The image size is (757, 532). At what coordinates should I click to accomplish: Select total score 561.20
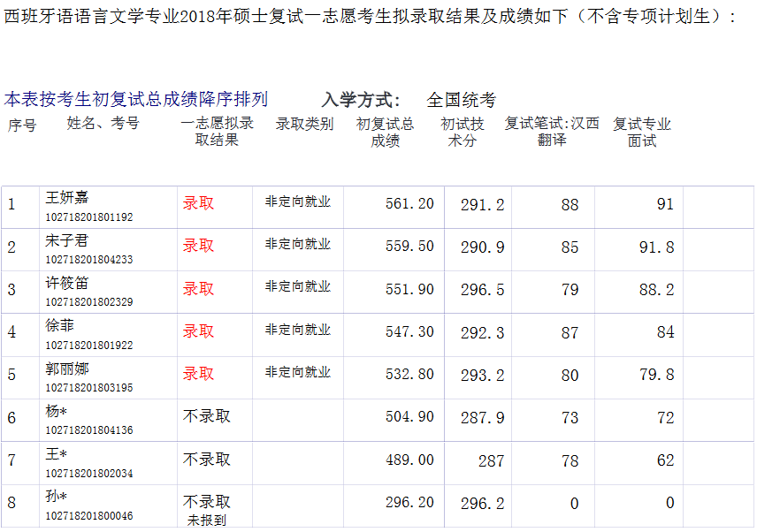(x=409, y=204)
